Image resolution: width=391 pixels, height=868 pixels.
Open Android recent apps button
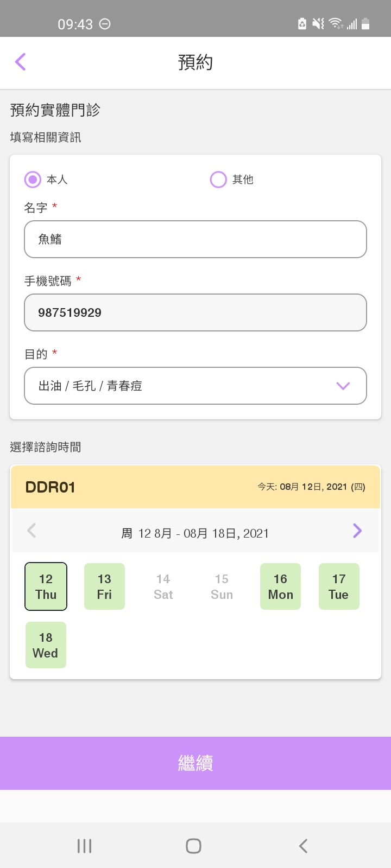(x=84, y=846)
